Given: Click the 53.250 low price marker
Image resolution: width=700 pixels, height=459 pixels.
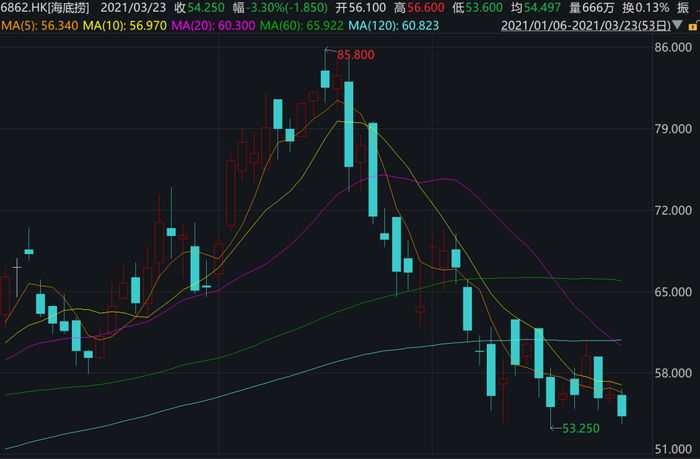Looking at the screenshot, I should [581, 429].
